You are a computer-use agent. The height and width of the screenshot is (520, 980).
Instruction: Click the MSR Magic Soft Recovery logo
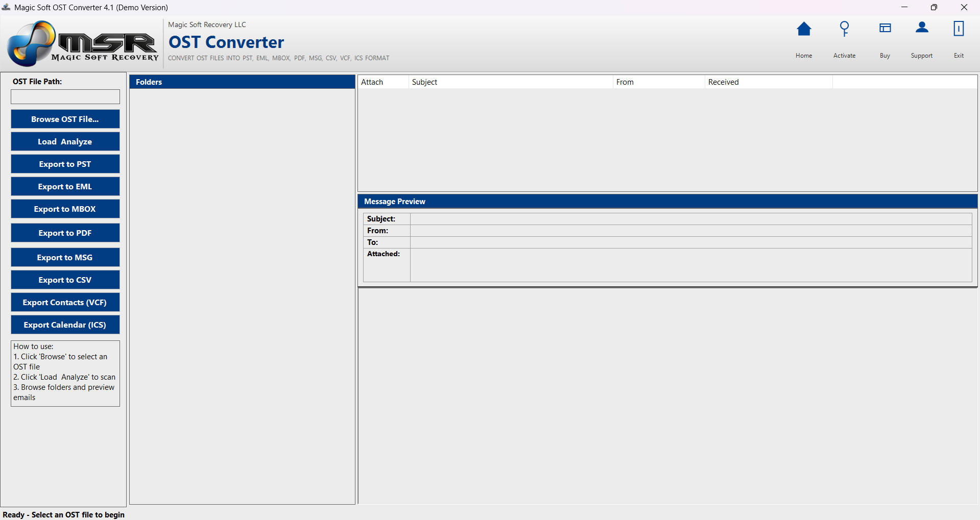[83, 44]
